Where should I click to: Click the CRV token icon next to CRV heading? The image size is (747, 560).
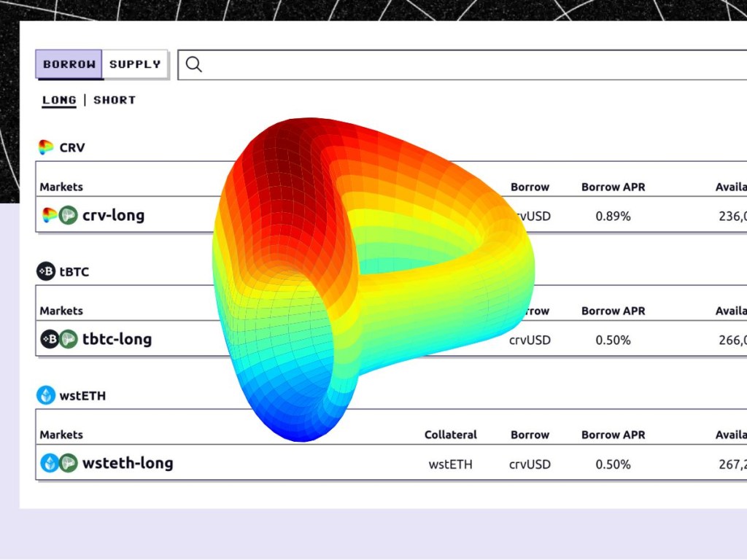[45, 147]
